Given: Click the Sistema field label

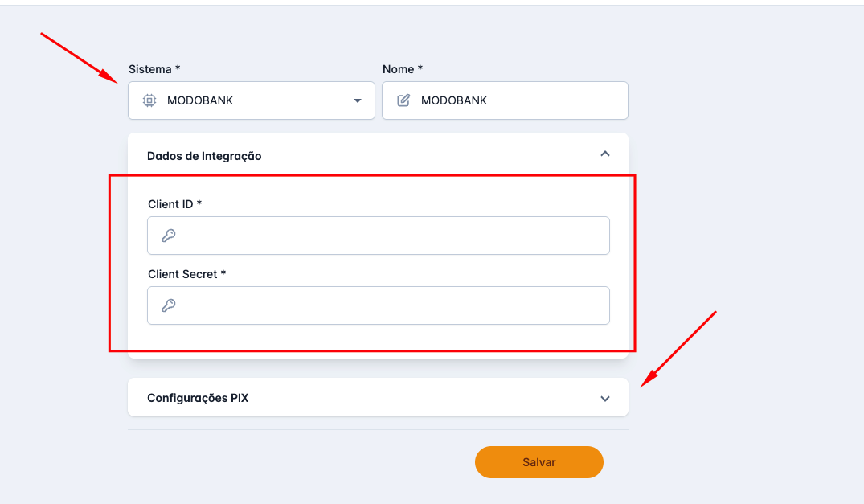Looking at the screenshot, I should [x=154, y=69].
